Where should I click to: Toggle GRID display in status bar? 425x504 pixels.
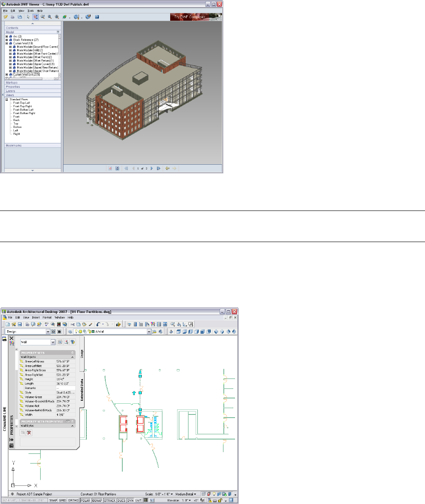tap(63, 501)
